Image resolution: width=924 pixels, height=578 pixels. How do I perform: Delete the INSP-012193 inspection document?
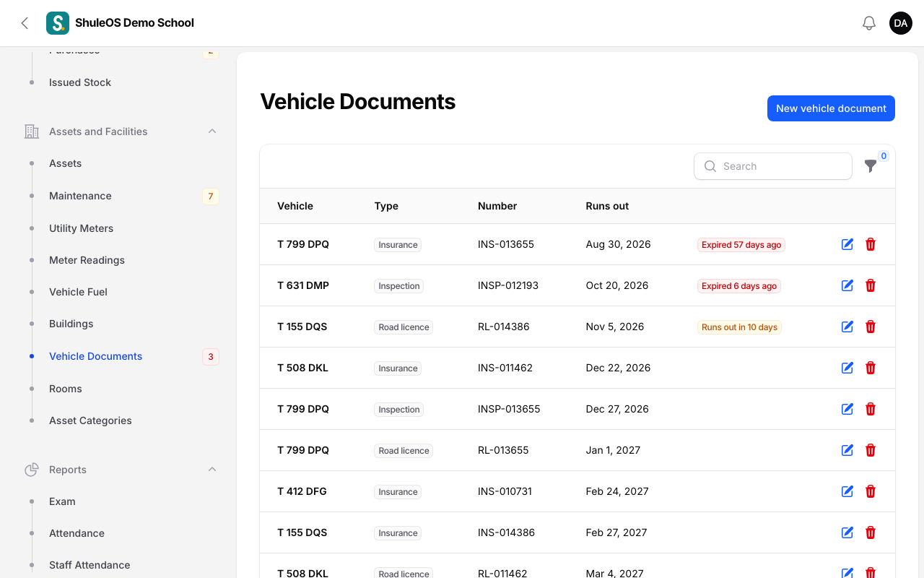(x=871, y=285)
